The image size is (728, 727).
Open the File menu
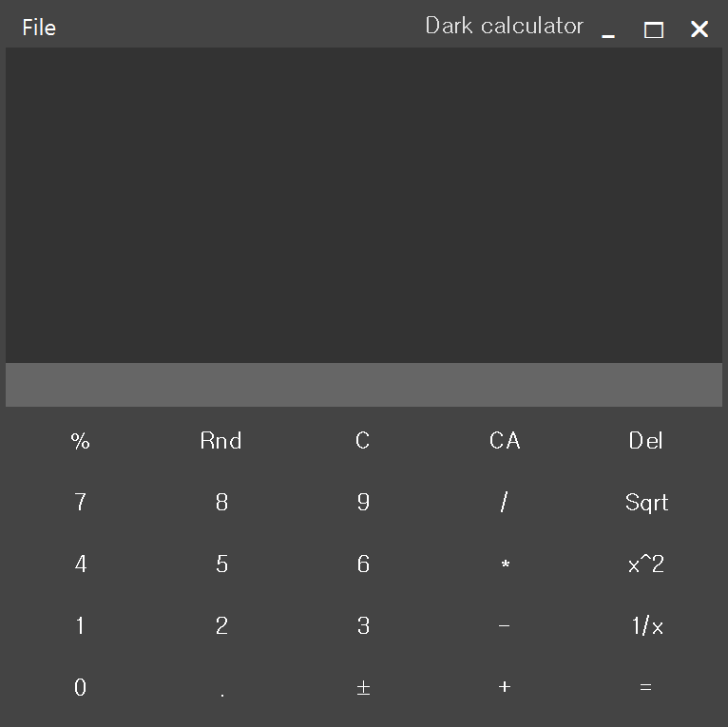(x=39, y=28)
